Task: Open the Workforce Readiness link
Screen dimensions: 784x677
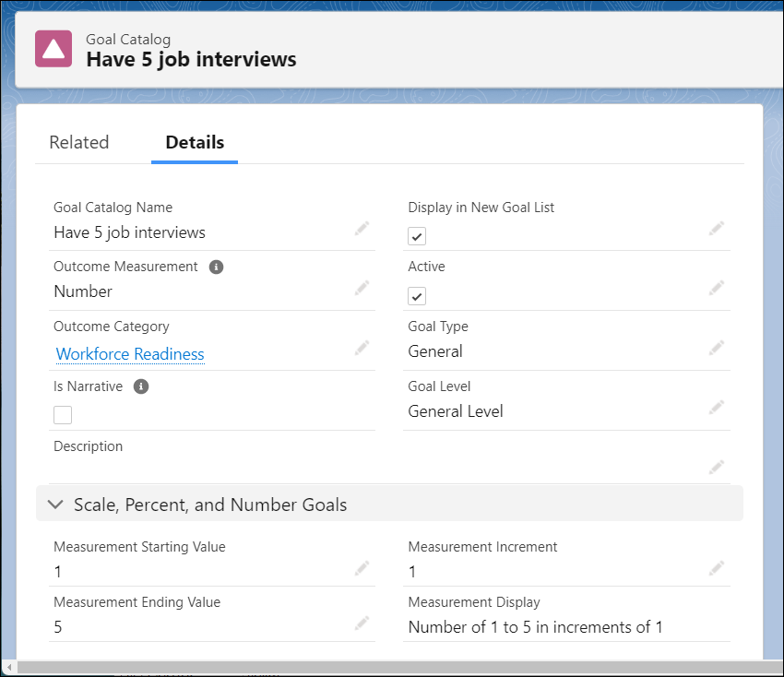Action: 130,354
